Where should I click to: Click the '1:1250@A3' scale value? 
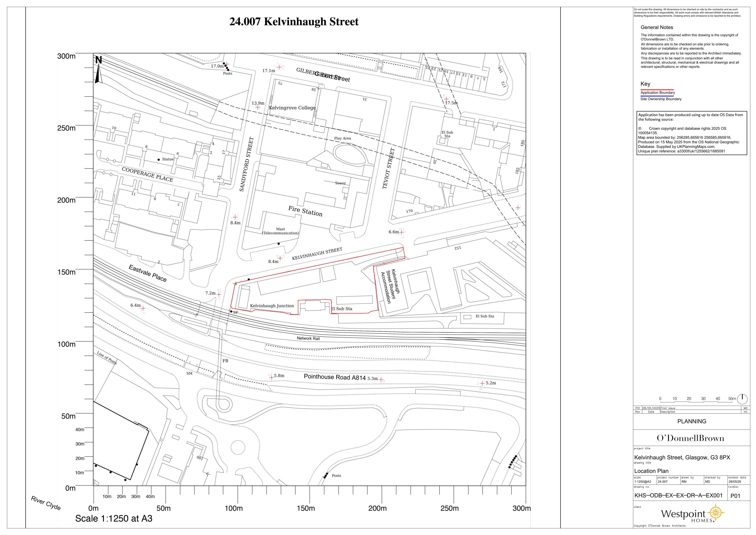pyautogui.click(x=642, y=482)
